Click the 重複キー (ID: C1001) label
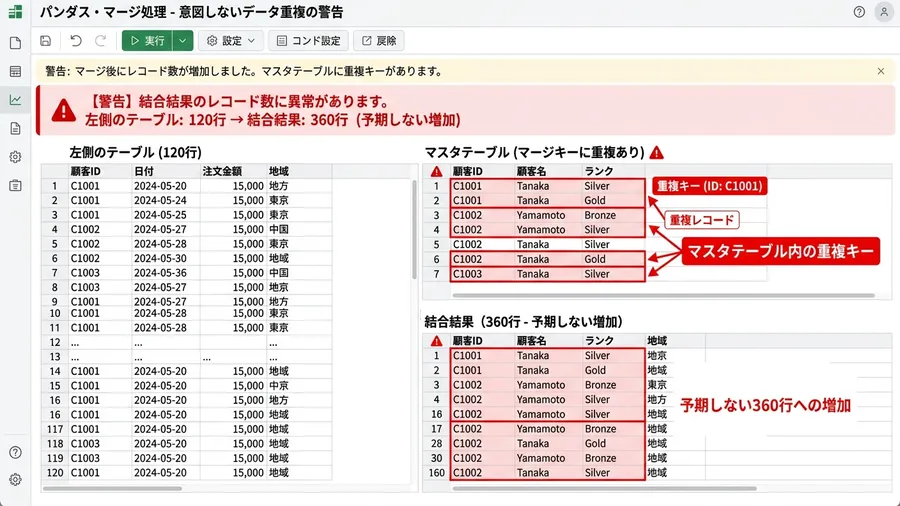Screen dimensions: 900x506 coord(710,186)
